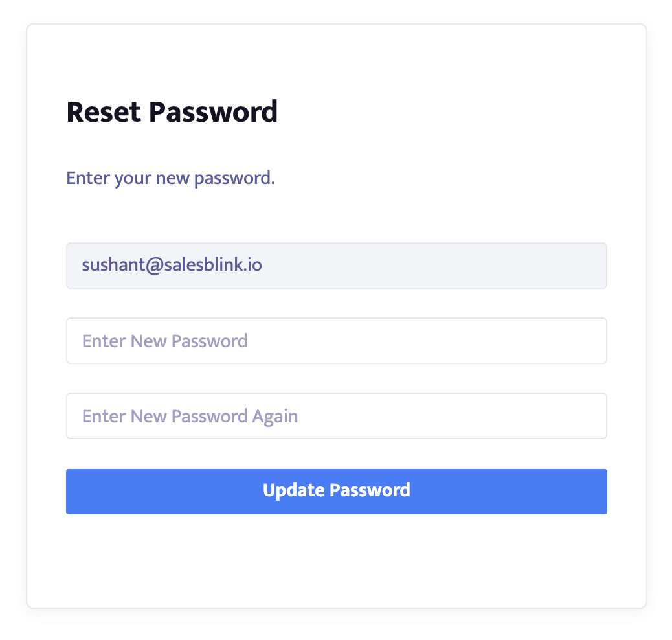Click empty card area below Update Password

pos(337,560)
